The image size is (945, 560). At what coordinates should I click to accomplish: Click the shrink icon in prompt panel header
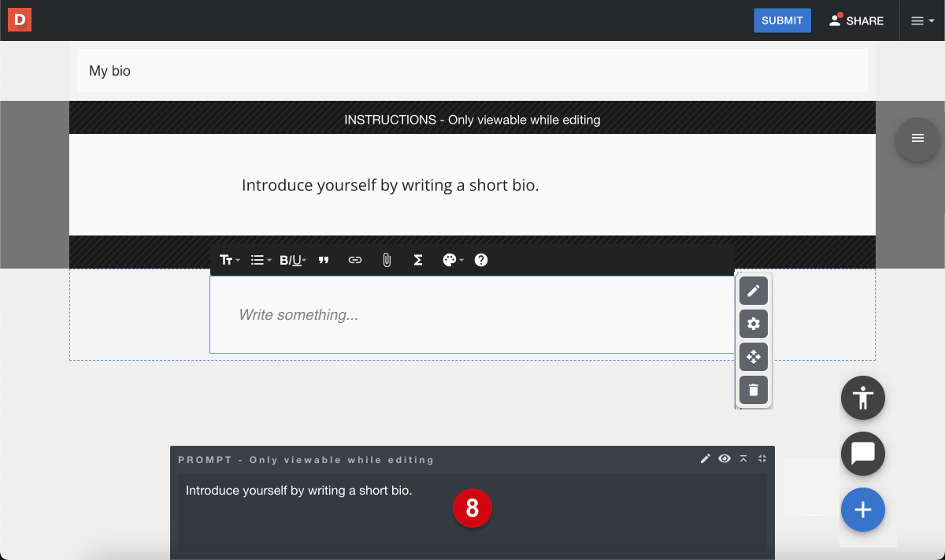coord(762,458)
